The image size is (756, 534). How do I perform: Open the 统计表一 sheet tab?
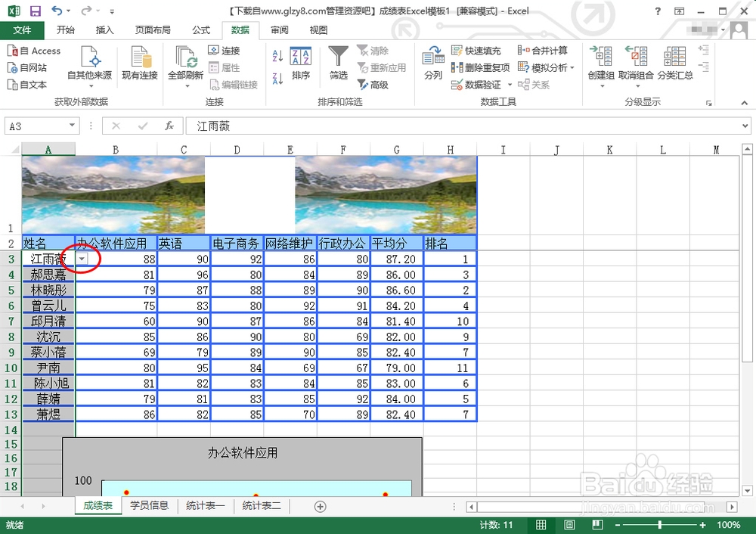pos(206,505)
